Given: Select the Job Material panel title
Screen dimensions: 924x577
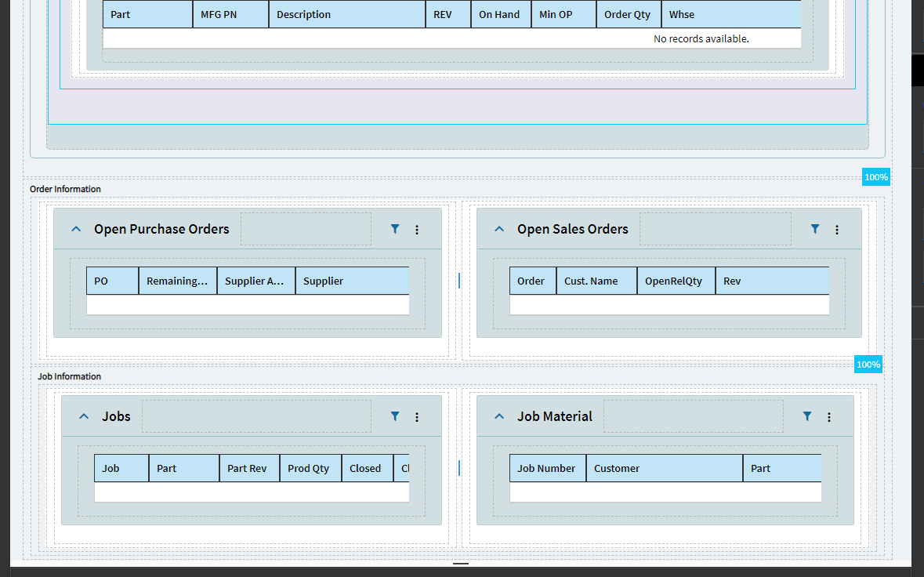Looking at the screenshot, I should pos(555,417).
